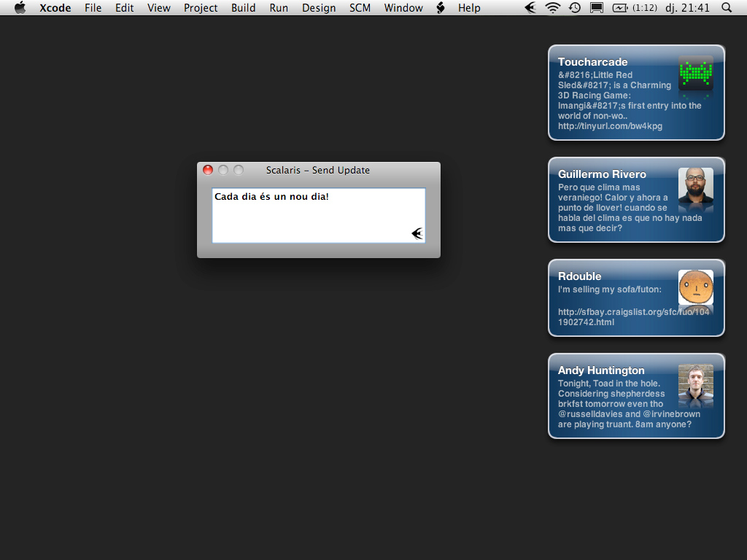Click the Scalaris bird icon in menu bar
Viewport: 747px width, 560px height.
click(x=530, y=7)
